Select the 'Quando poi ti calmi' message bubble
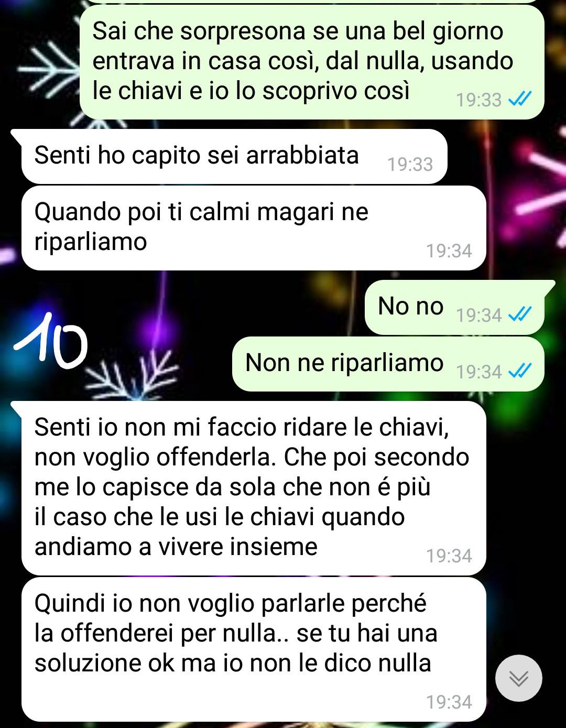 point(254,228)
